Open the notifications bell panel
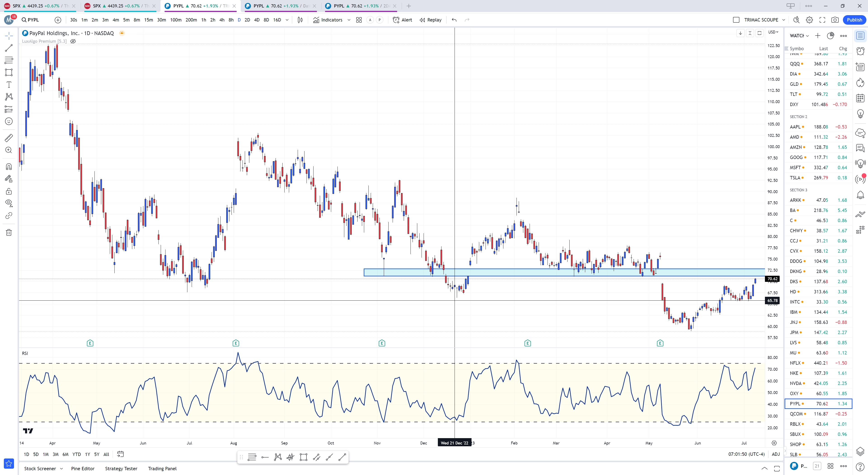Screen dimensions: 868x475 point(860,195)
